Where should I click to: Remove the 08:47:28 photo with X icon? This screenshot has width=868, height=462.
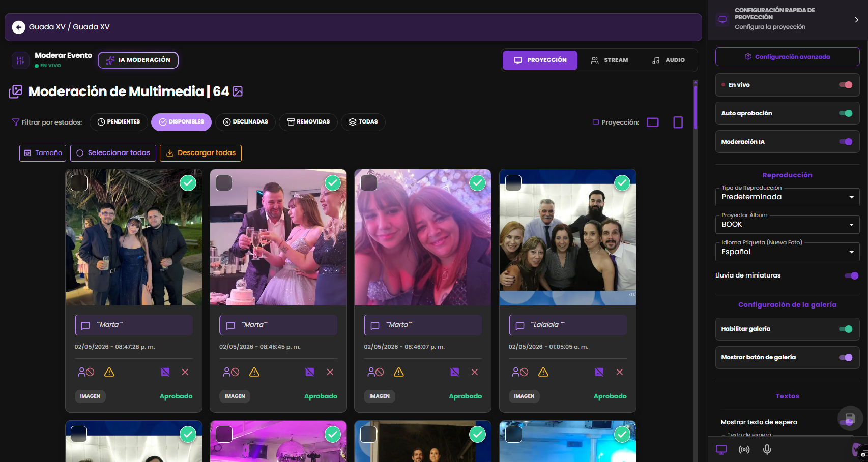185,372
